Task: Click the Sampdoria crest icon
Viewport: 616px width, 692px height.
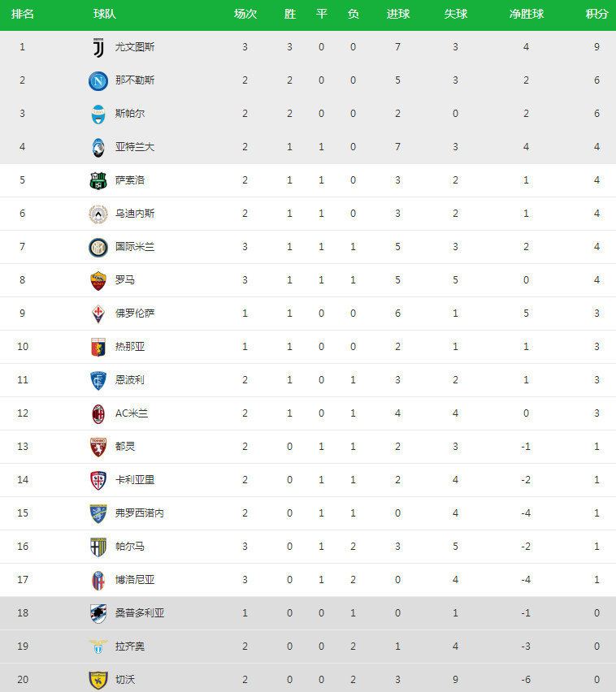Action: coord(98,613)
